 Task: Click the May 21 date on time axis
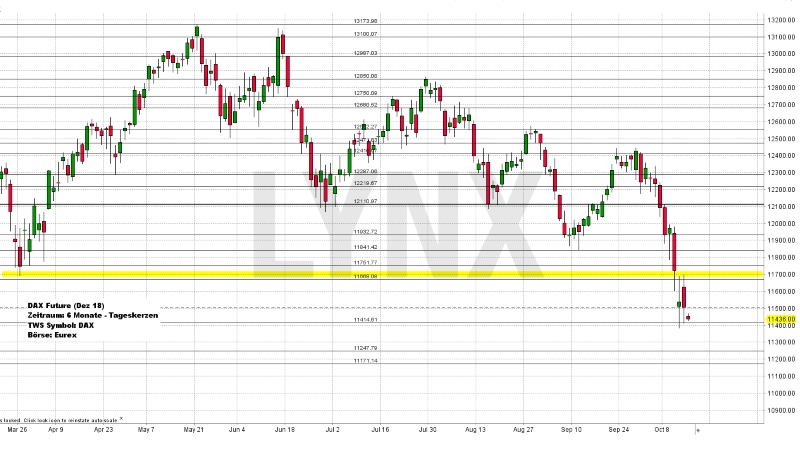pos(192,429)
